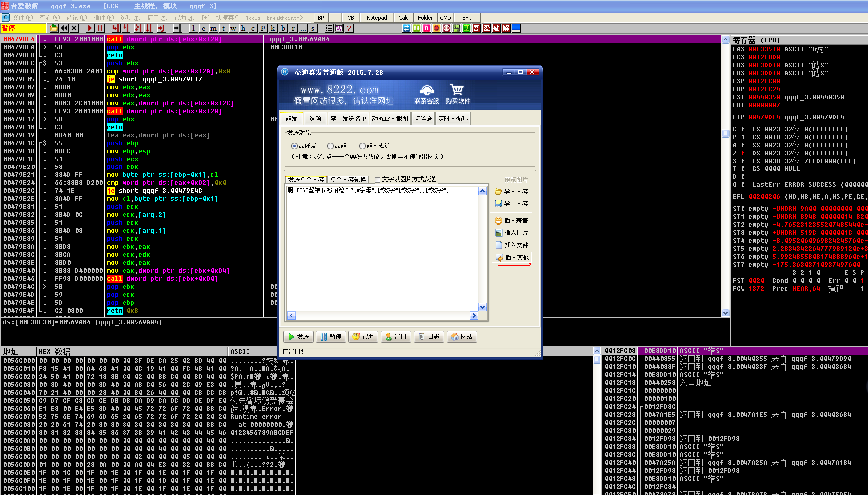Click the 购买软件 shopping cart icon
The image size is (868, 495).
coord(457,90)
